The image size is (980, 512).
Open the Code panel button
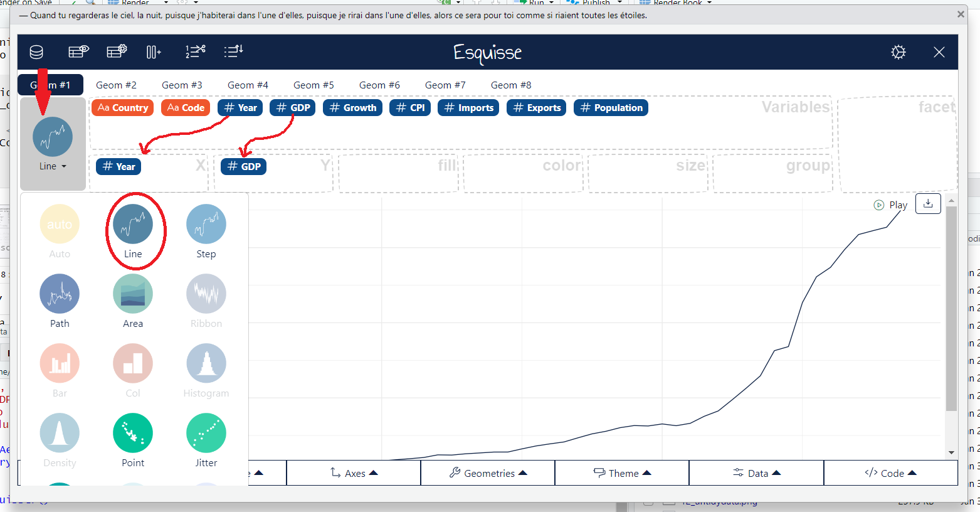(x=890, y=473)
